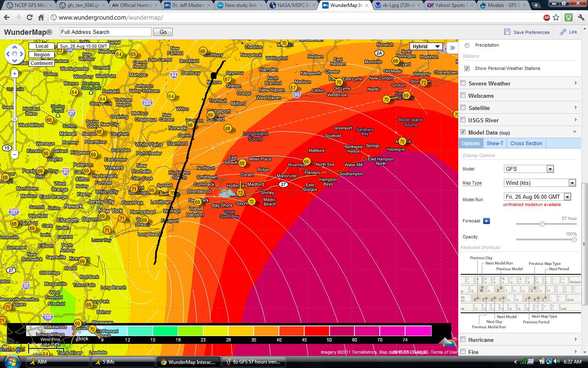Viewport: 588px width, 368px height.
Task: Switch to the Cross Section tab
Action: (526, 144)
